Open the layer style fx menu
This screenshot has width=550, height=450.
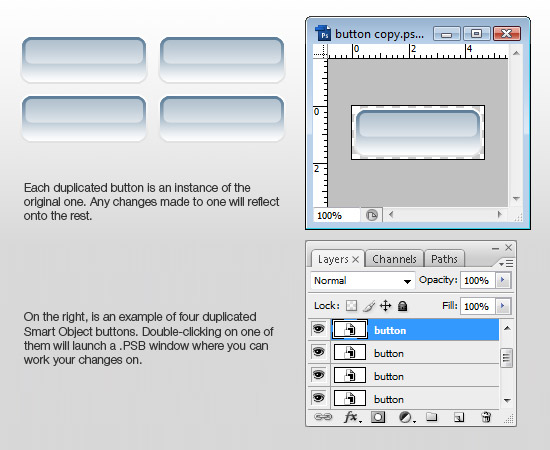click(352, 417)
